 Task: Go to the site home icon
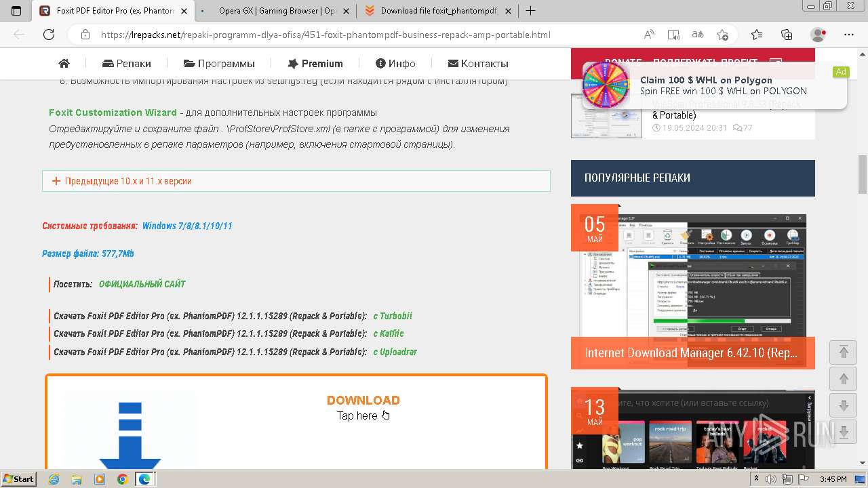(64, 64)
